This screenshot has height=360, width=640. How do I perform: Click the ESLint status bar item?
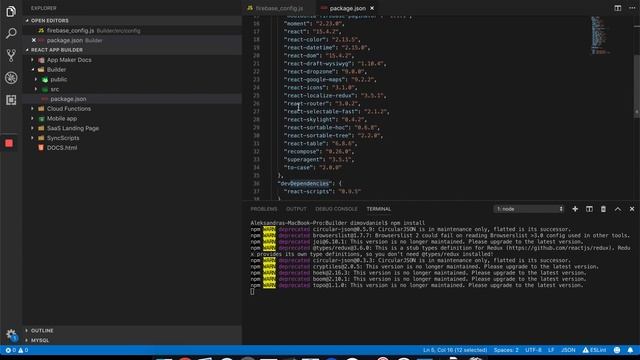[x=594, y=350]
